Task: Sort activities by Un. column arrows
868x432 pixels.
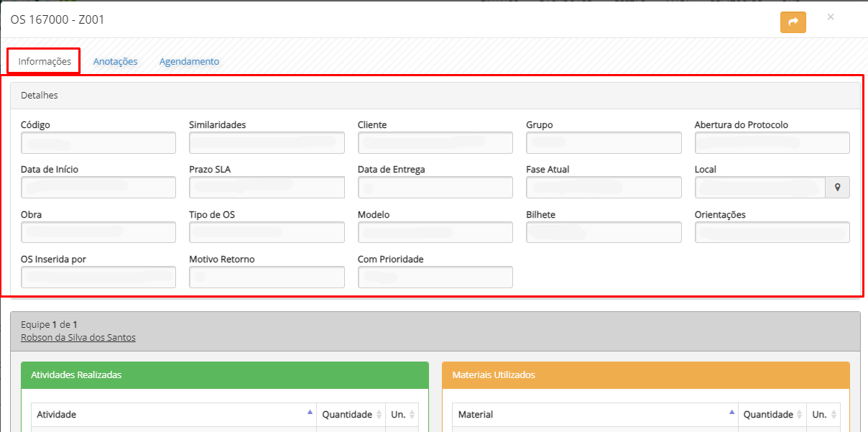Action: point(412,415)
